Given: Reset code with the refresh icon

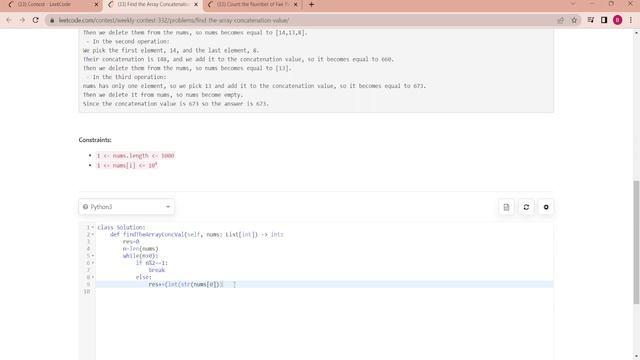Looking at the screenshot, I should coord(526,207).
